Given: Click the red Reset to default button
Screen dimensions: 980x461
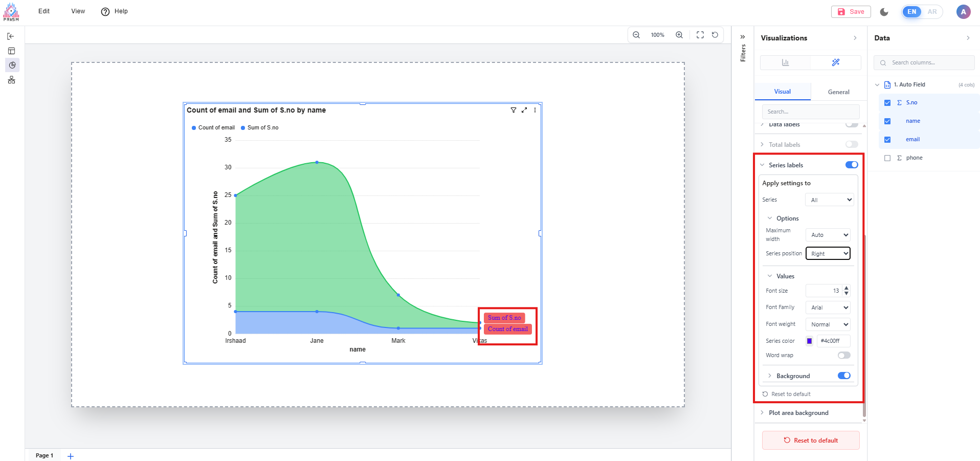Looking at the screenshot, I should [811, 441].
